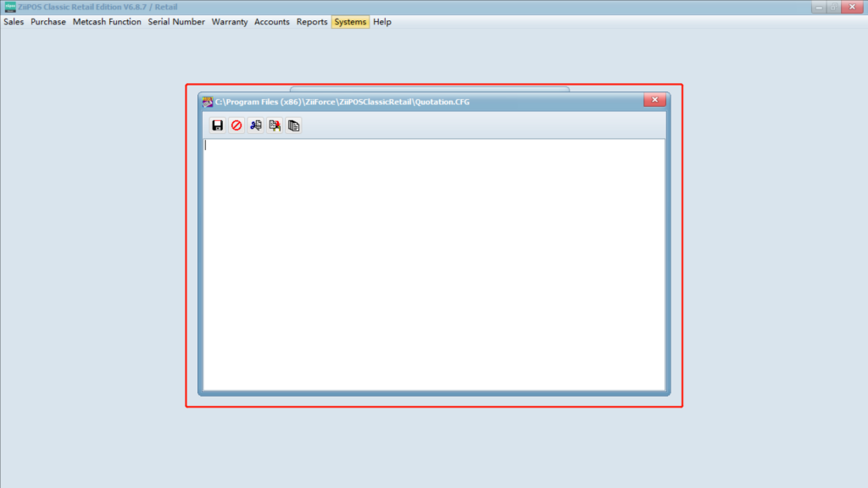
Task: Click inside the empty Quotation.CFG text area
Action: (434, 264)
